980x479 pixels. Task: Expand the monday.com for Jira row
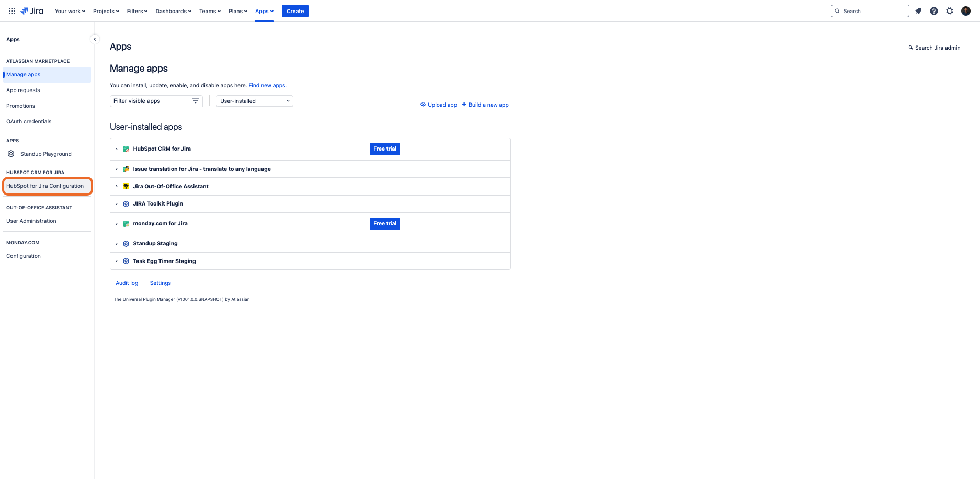117,224
